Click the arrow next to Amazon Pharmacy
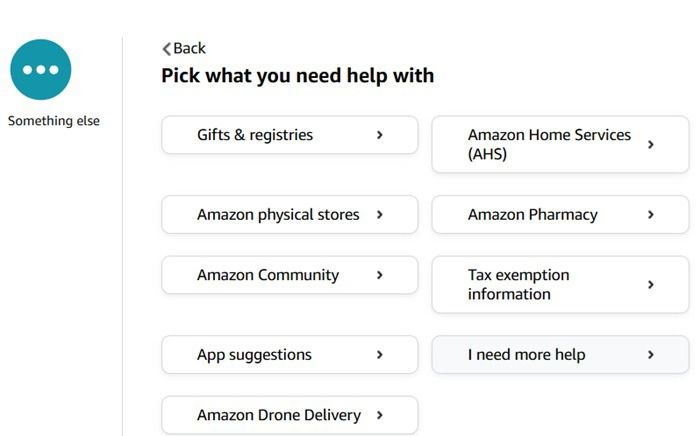This screenshot has height=436, width=700. click(651, 215)
